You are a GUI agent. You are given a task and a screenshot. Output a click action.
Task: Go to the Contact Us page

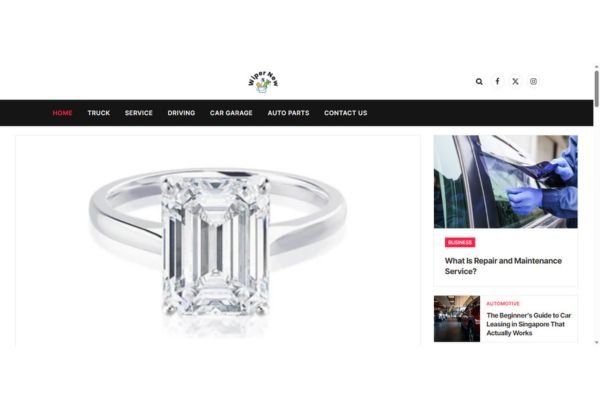coord(346,113)
